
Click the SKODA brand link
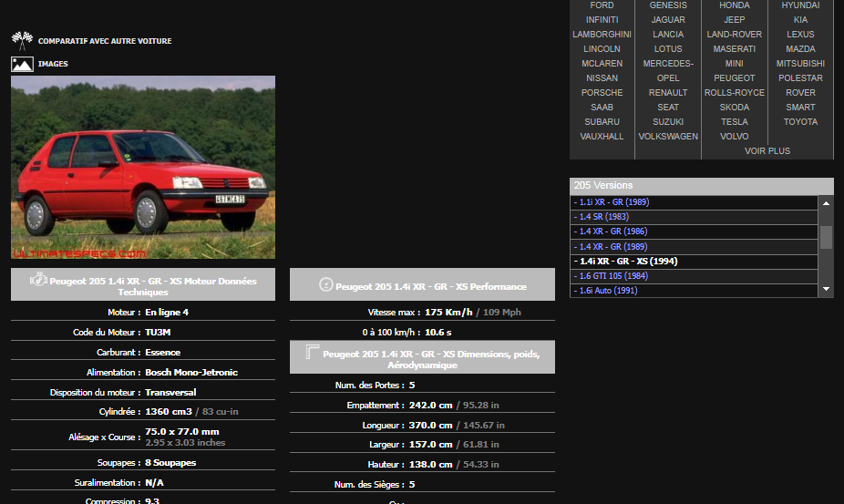735,108
